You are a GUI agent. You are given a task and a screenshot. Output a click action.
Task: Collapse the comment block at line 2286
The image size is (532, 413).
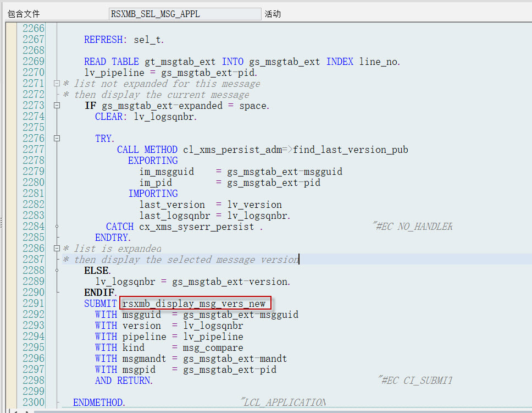pos(57,248)
